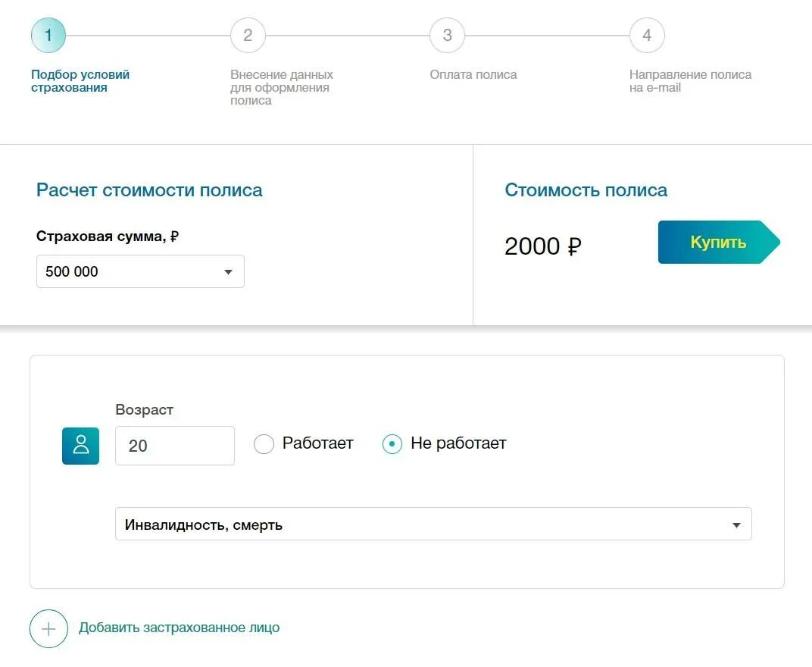Click the "Работает" label text

coord(317,443)
